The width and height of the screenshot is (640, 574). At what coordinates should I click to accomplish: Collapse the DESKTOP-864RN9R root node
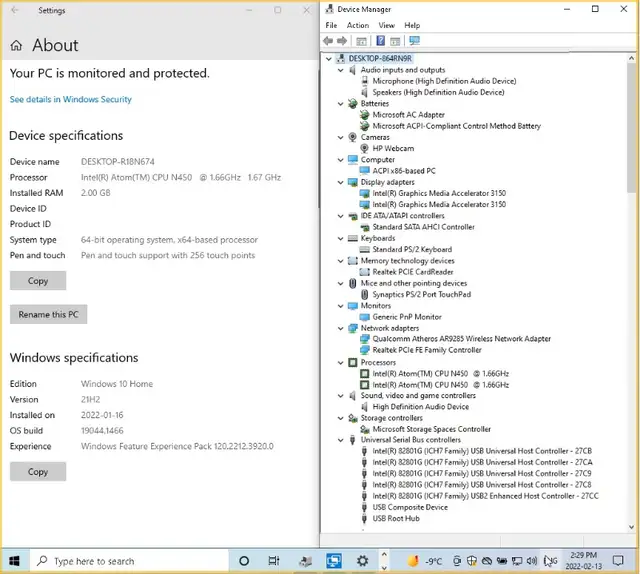click(329, 59)
